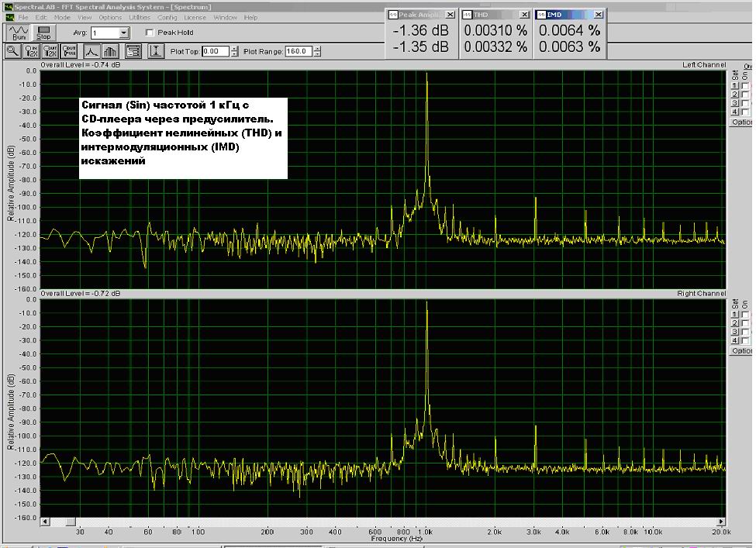Viewport: 756px width, 548px height.
Task: Tick overlay checkbox 2 in Right Channel
Action: click(745, 323)
